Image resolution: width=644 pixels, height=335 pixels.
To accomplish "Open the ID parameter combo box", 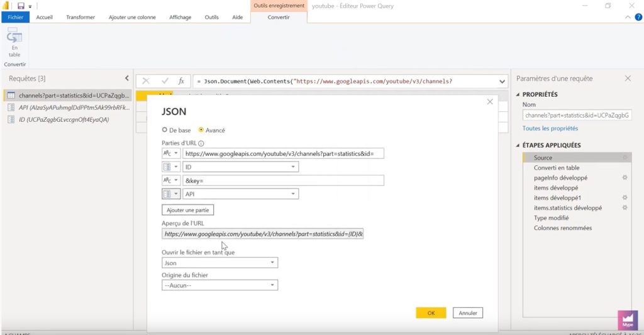I will coord(241,167).
